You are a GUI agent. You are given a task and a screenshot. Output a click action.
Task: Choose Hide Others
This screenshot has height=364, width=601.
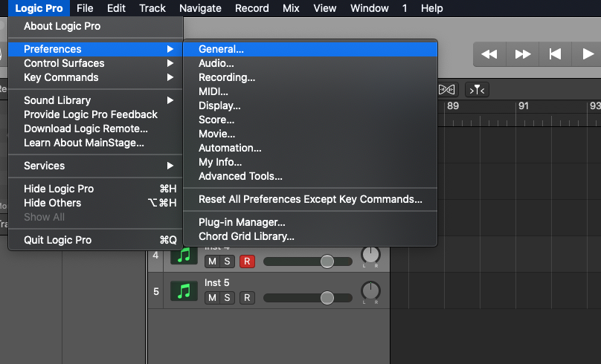pyautogui.click(x=95, y=203)
